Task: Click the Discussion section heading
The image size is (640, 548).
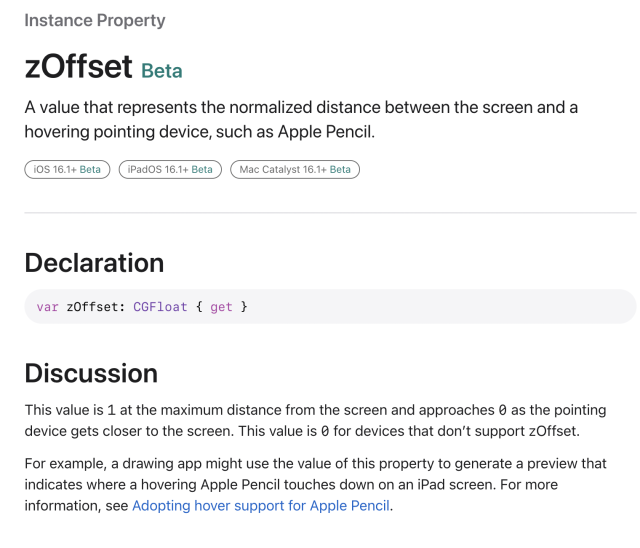Action: [91, 373]
